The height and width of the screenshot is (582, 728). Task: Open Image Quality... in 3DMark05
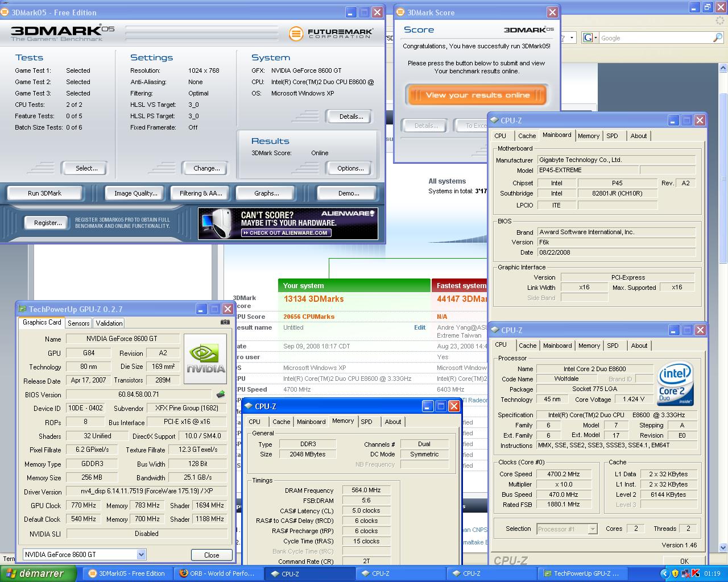(135, 193)
